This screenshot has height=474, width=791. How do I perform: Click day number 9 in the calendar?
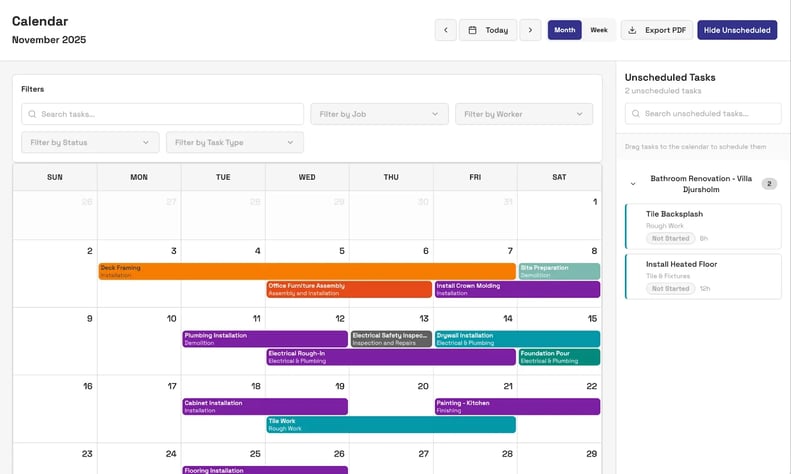click(x=90, y=319)
